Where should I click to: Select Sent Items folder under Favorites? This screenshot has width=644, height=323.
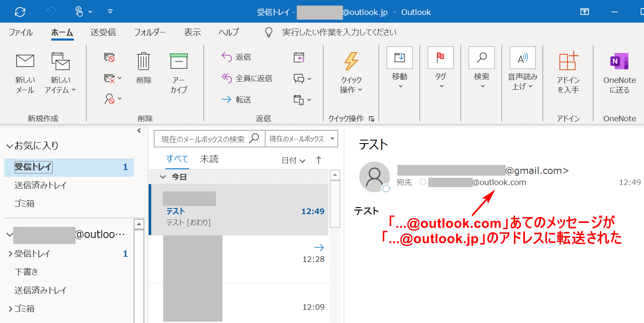pos(40,185)
